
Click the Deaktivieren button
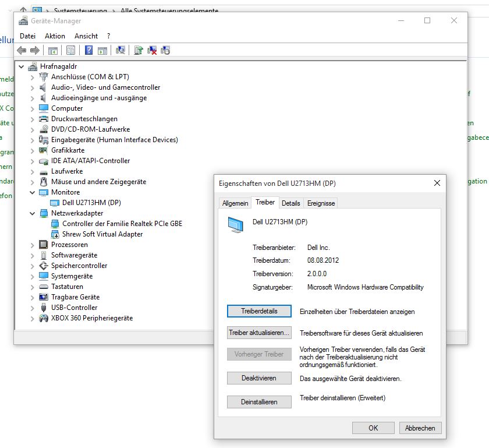(x=259, y=378)
